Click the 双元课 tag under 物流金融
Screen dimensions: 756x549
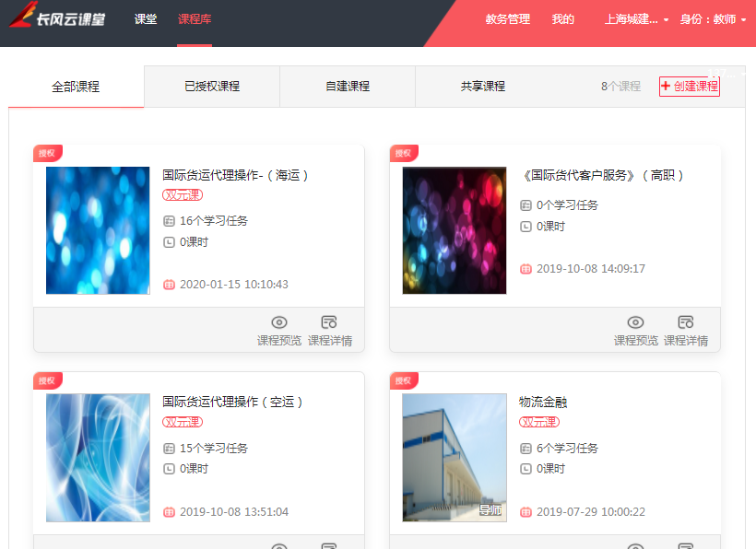point(539,422)
